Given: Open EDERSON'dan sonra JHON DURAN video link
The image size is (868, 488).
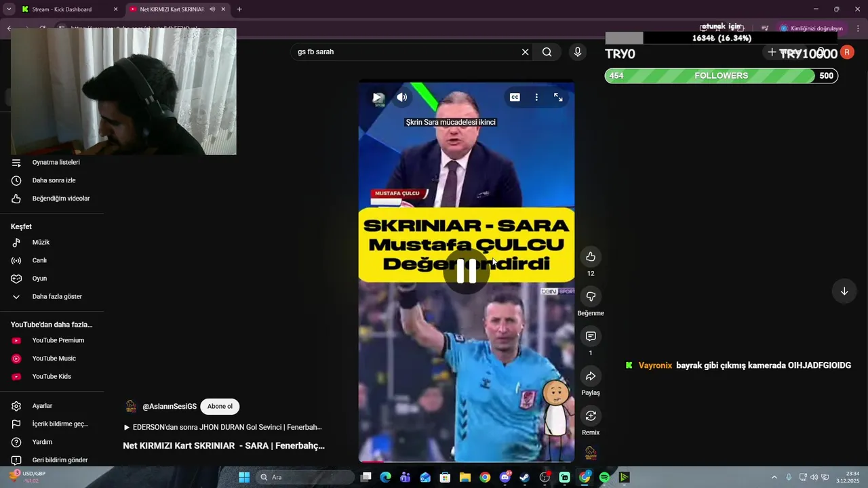Looking at the screenshot, I should (223, 428).
